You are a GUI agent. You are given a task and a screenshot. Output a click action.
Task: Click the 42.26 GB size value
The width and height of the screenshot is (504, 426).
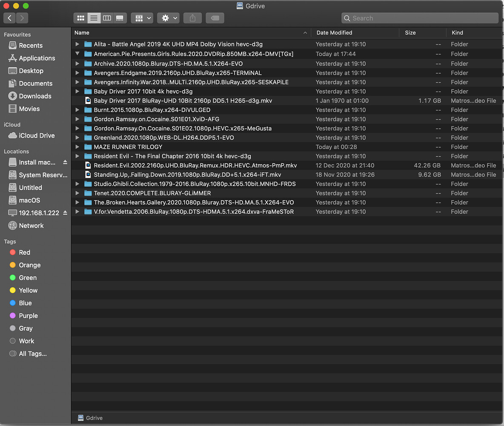tap(427, 165)
